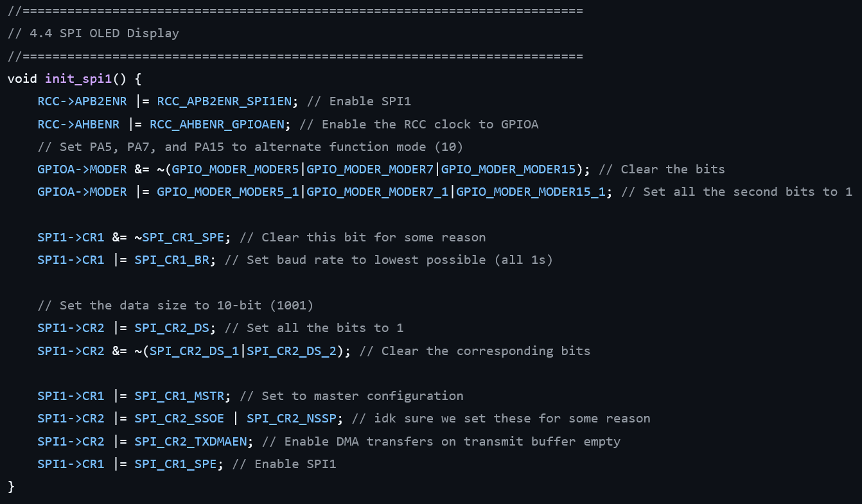The width and height of the screenshot is (862, 504).
Task: Click the '4.4 SPI OLED Display' comment
Action: [x=93, y=33]
